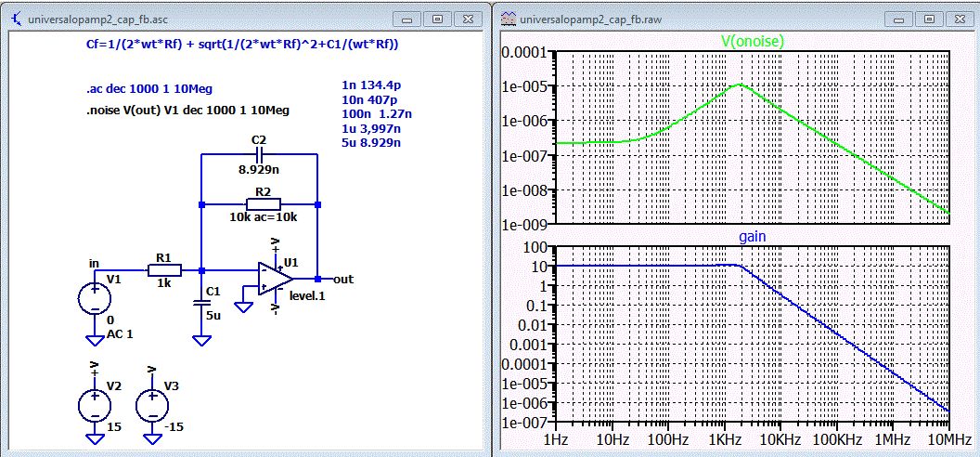Select the C2 feedback capacitor symbol
This screenshot has height=457, width=980.
pyautogui.click(x=259, y=154)
